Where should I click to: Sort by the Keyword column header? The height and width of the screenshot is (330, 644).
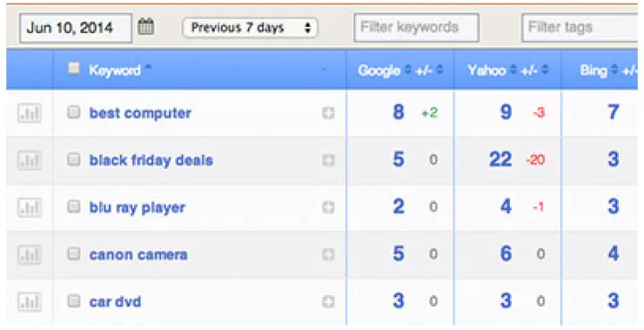(115, 70)
